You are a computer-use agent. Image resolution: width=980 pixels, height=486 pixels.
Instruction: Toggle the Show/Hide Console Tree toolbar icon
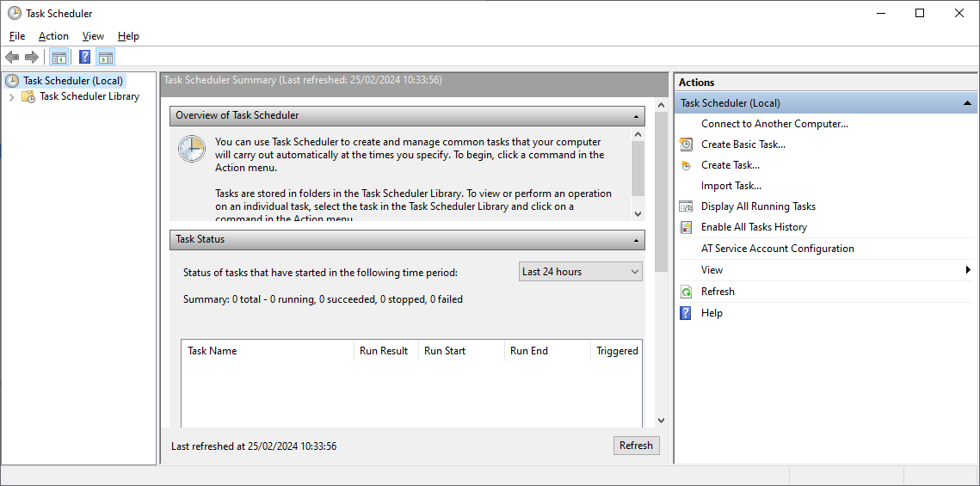coord(59,58)
